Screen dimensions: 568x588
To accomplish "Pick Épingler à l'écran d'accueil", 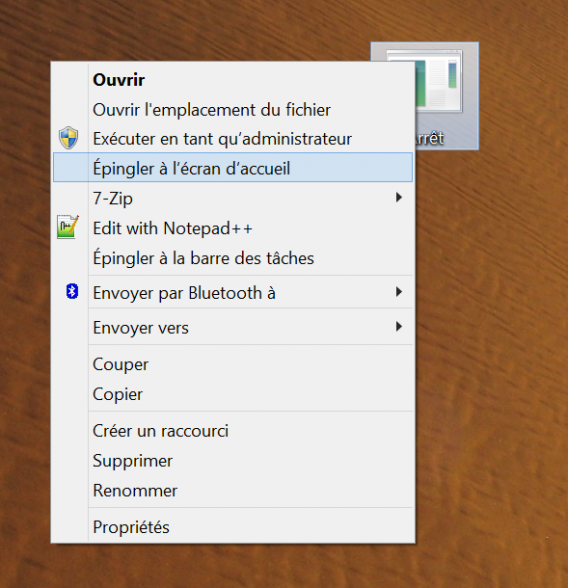I will 232,167.
